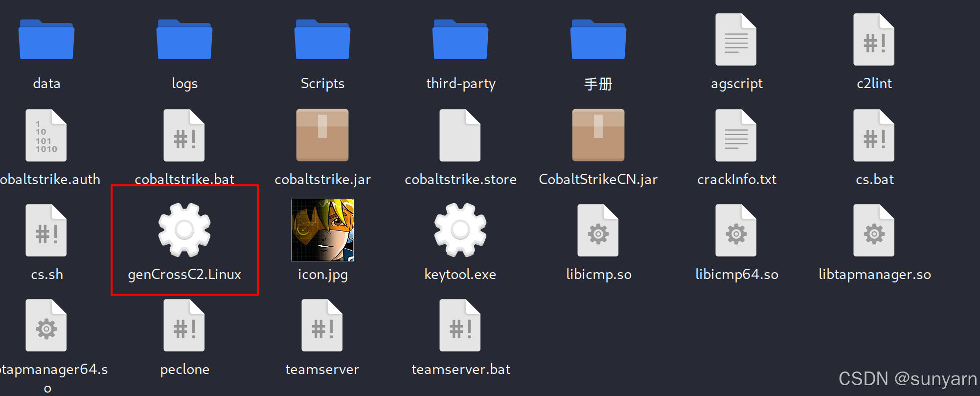
Task: Click the "data" folder name
Action: click(x=46, y=84)
